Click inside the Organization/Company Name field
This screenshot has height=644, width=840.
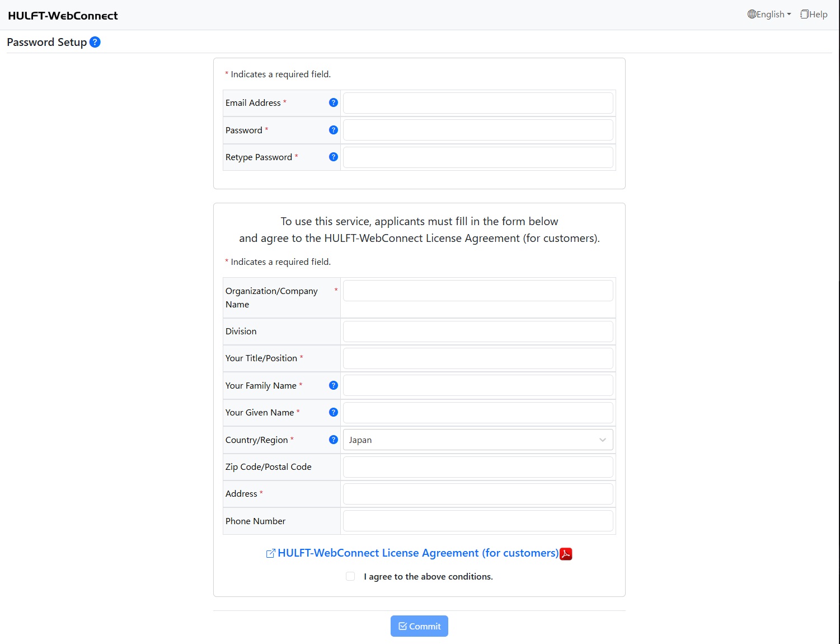click(477, 290)
